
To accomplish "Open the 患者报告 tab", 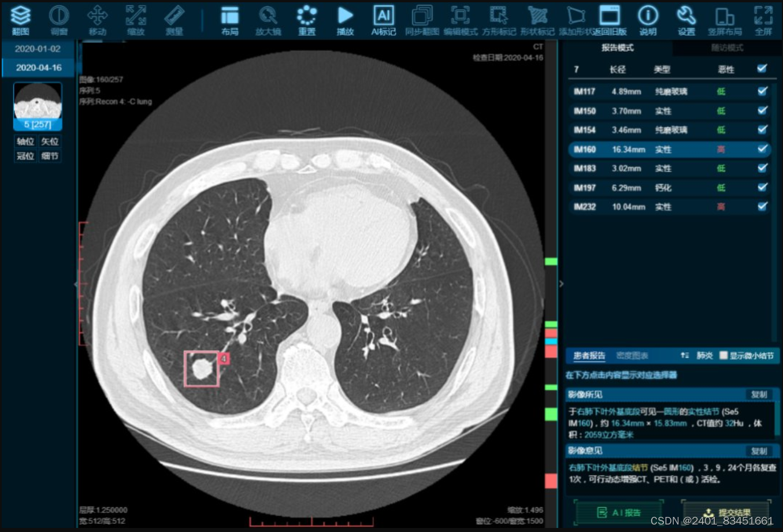I will [x=589, y=356].
